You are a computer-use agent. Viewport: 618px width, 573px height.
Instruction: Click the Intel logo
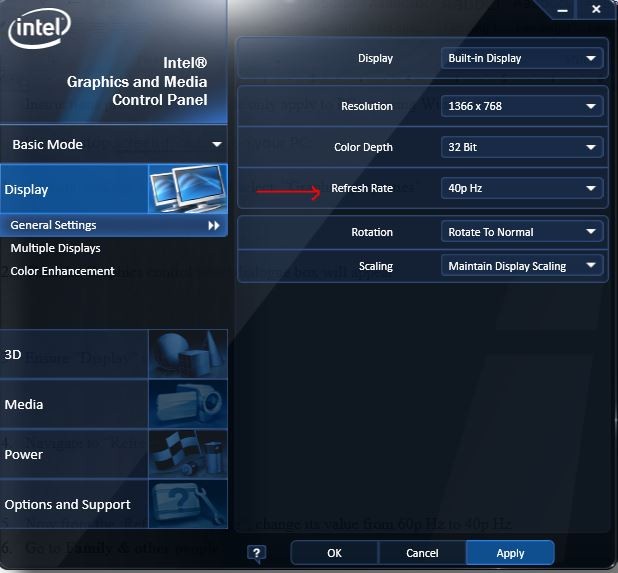39,28
